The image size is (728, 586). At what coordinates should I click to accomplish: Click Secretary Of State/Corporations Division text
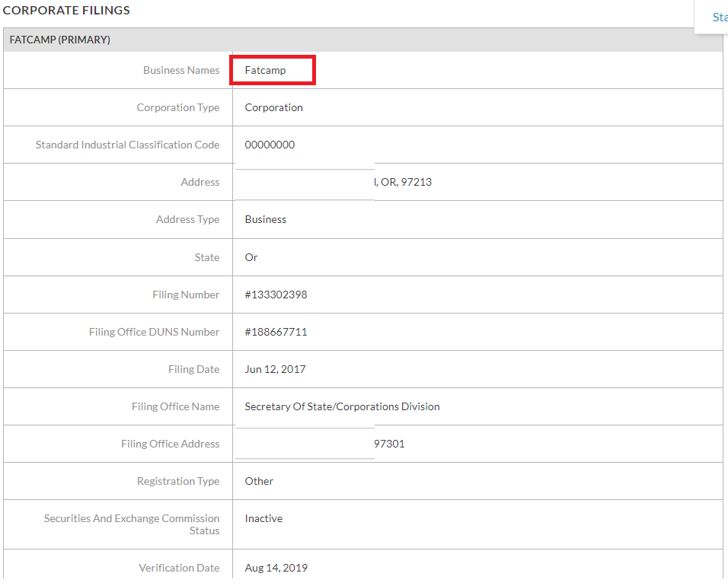coord(342,406)
